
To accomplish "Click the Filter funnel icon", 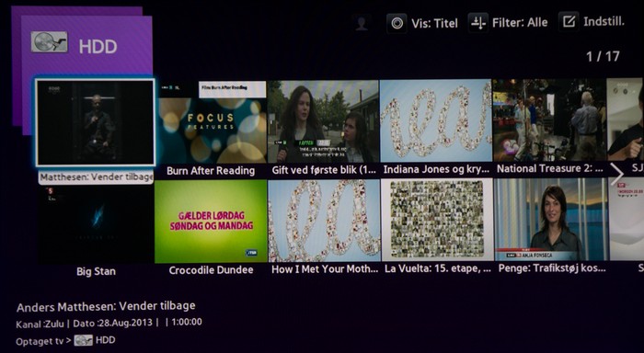I will click(x=478, y=23).
